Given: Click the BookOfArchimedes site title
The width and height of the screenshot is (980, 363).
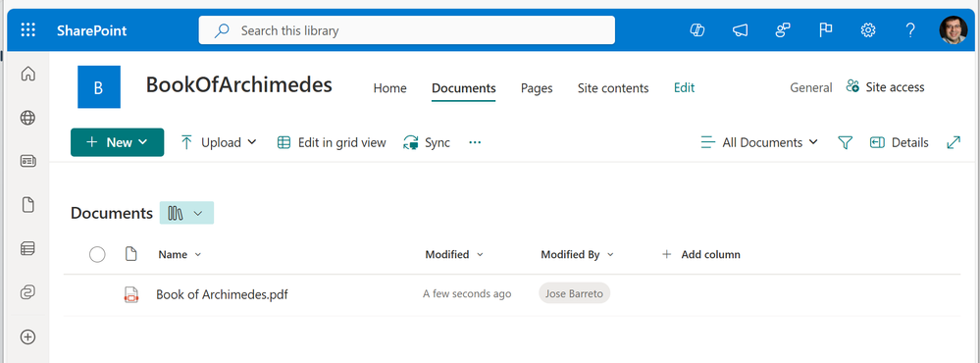Looking at the screenshot, I should coord(239,84).
